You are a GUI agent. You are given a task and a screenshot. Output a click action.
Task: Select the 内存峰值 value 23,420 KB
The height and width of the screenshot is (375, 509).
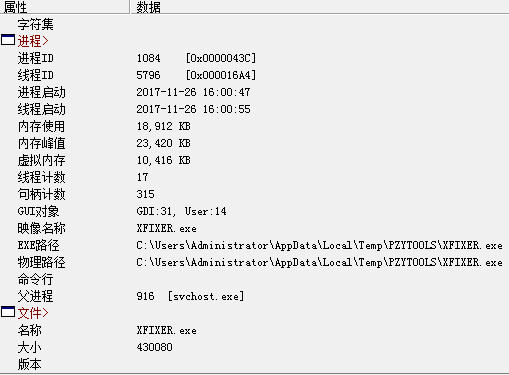[163, 143]
